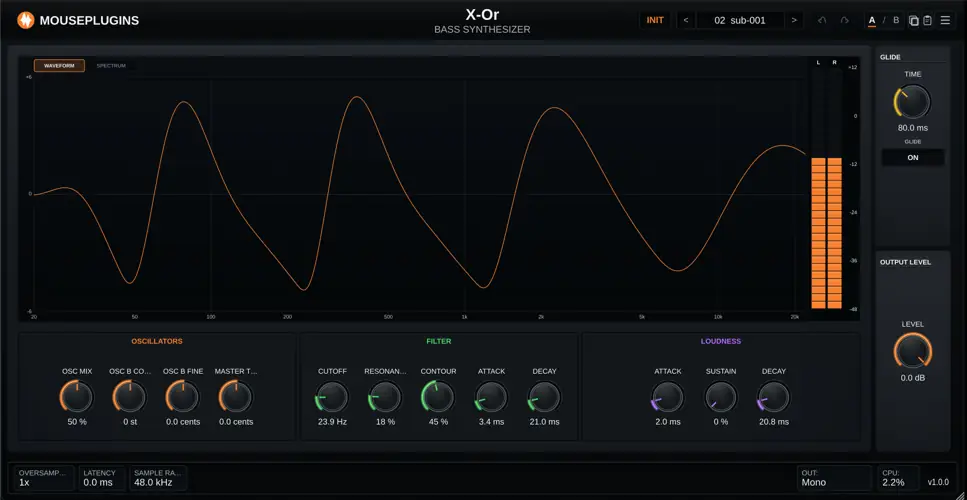Click the 50 % OSC MIX value
Image resolution: width=967 pixels, height=500 pixels.
77,422
